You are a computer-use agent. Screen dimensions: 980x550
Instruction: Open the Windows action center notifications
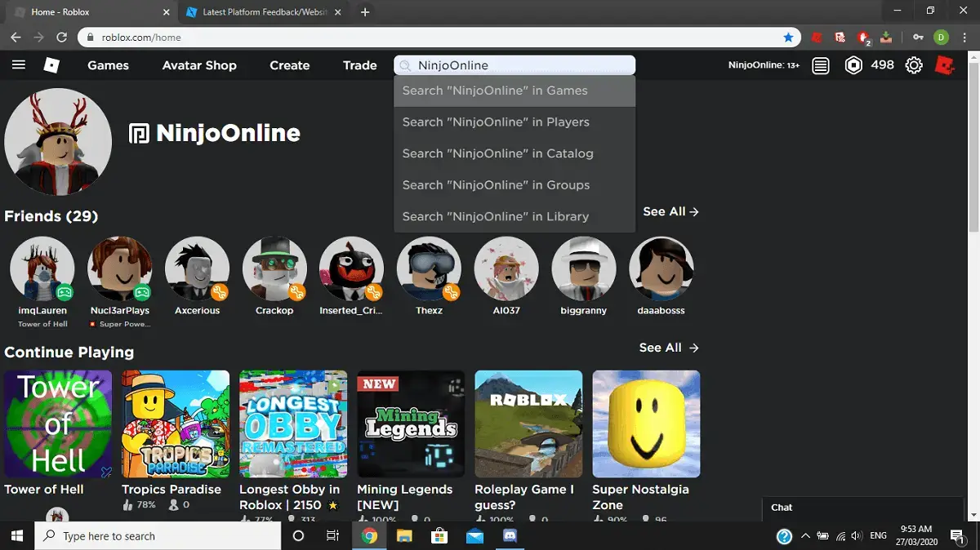click(x=958, y=536)
